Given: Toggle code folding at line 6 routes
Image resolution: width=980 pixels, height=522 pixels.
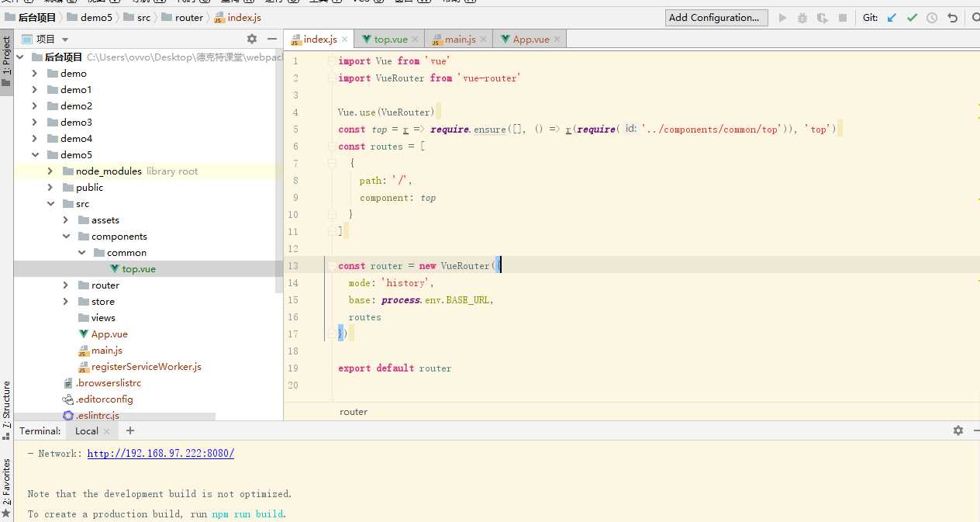Looking at the screenshot, I should coord(332,147).
